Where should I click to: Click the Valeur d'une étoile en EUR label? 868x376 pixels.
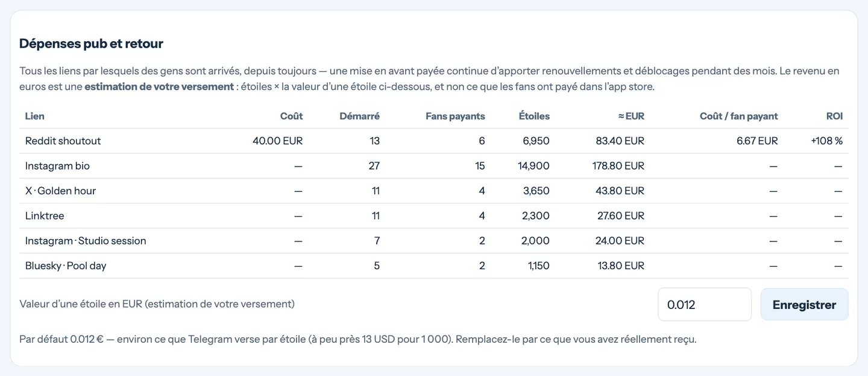[x=157, y=304]
